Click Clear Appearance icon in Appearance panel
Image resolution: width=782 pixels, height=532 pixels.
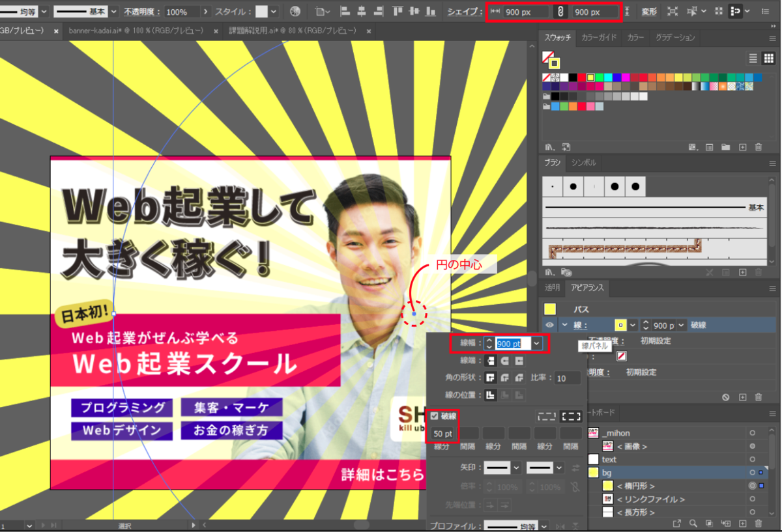tap(725, 397)
